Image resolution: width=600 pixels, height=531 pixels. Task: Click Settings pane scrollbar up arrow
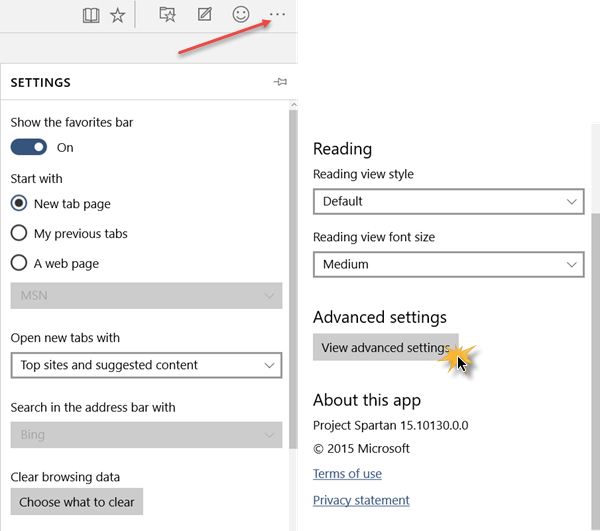[294, 105]
